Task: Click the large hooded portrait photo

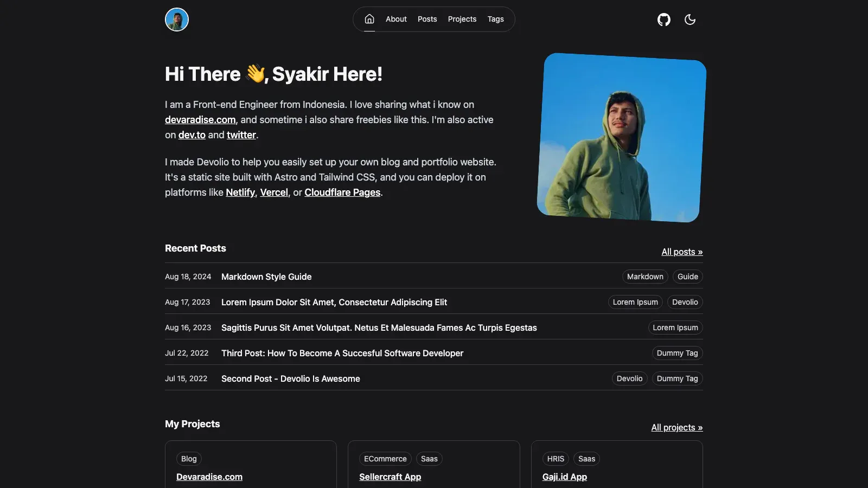Action: pyautogui.click(x=622, y=138)
